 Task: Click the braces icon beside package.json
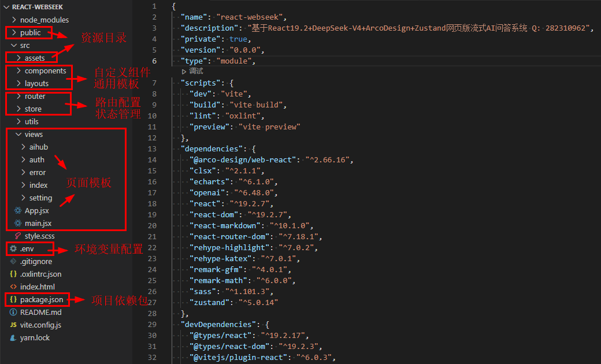(x=13, y=299)
